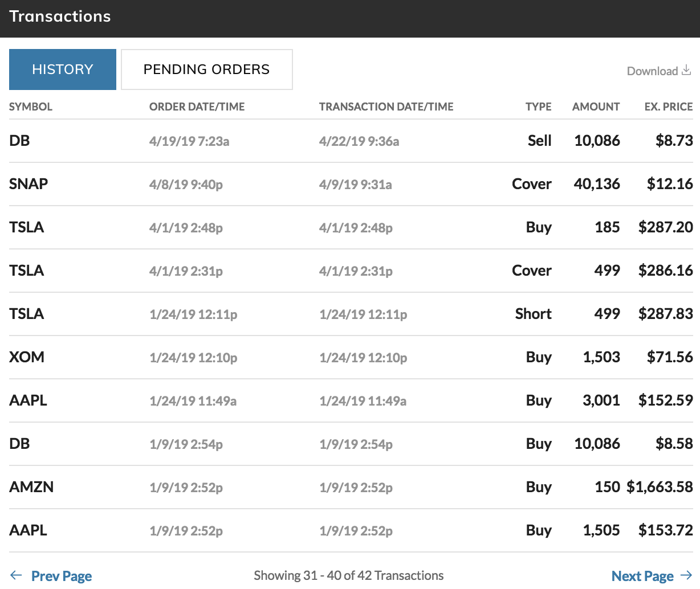The width and height of the screenshot is (700, 589).
Task: Click the Ex. Price column header
Action: click(x=668, y=107)
